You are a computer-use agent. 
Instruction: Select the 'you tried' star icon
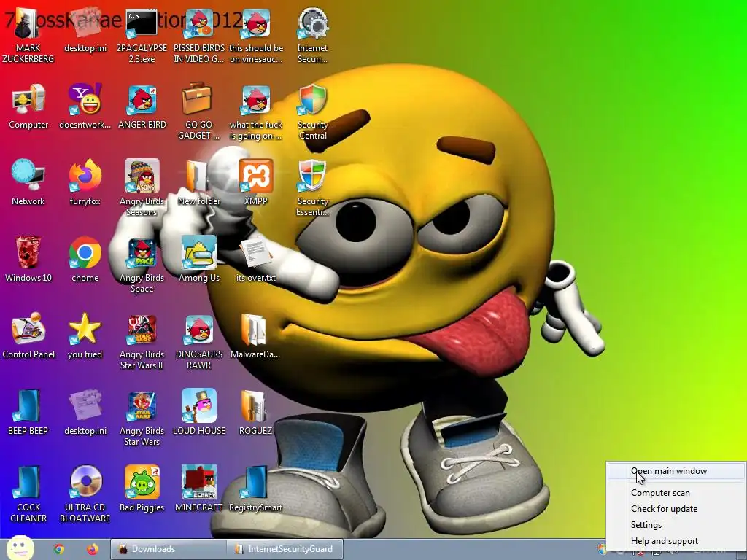pyautogui.click(x=85, y=336)
